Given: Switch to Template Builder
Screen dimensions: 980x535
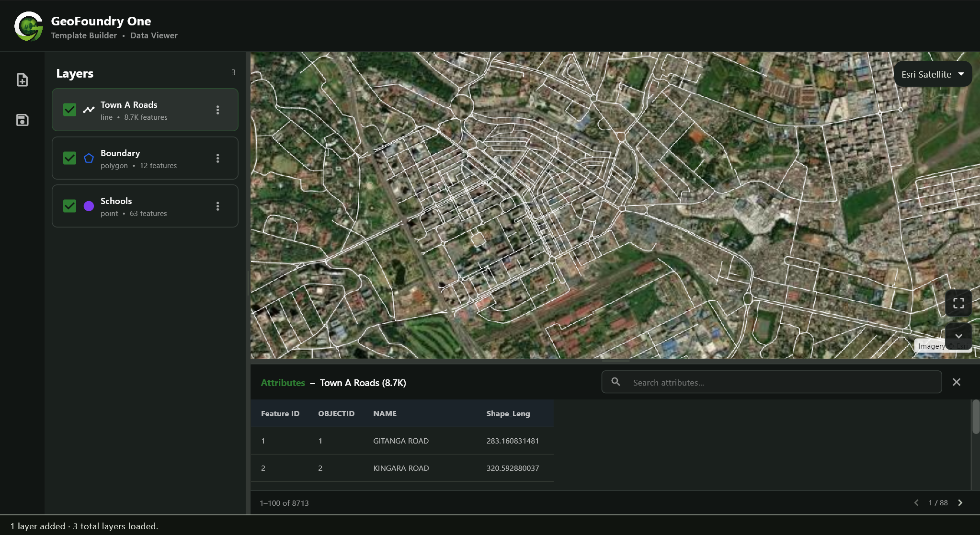Looking at the screenshot, I should pos(84,35).
